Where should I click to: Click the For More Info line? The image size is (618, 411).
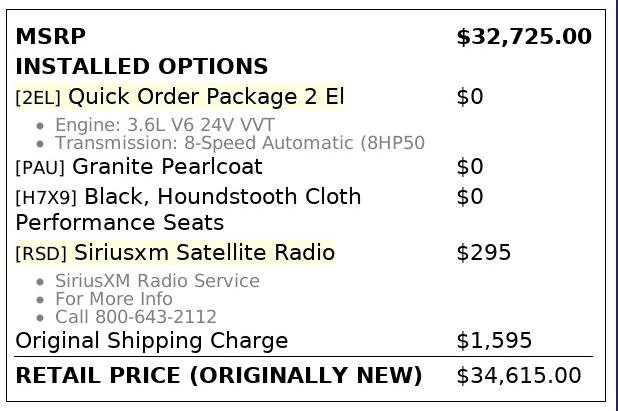[114, 299]
